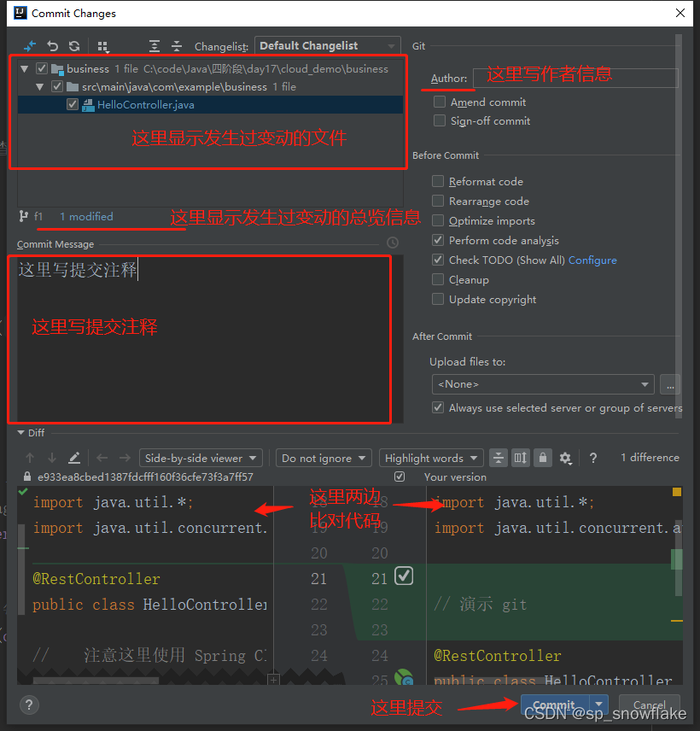This screenshot has height=731, width=700.
Task: Go to previous difference up arrow
Action: point(30,458)
